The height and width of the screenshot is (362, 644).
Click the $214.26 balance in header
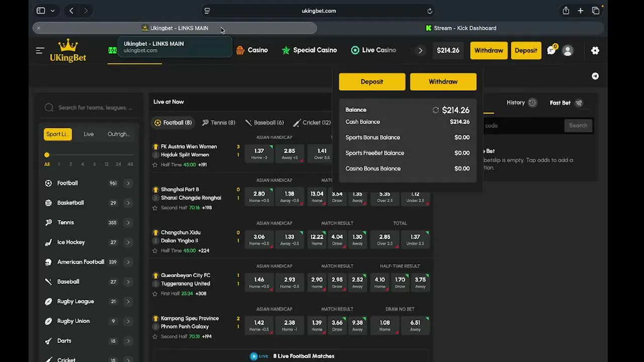click(448, 50)
